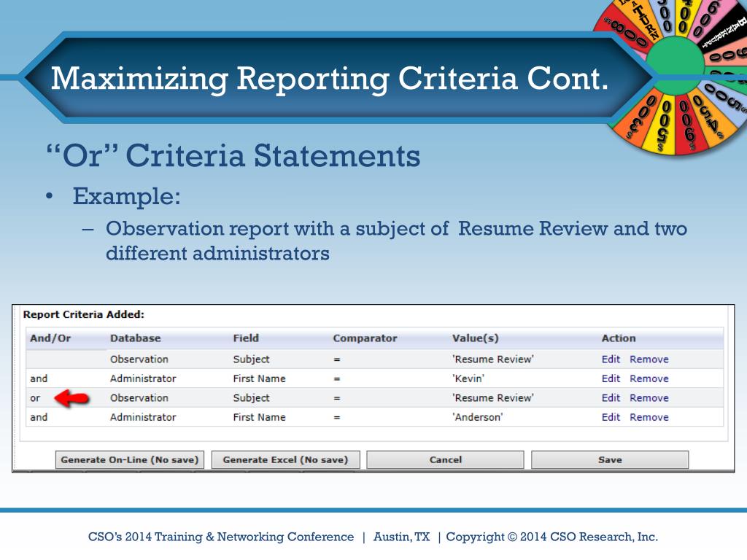747x560 pixels.
Task: Click the Action column header
Action: pyautogui.click(x=619, y=338)
